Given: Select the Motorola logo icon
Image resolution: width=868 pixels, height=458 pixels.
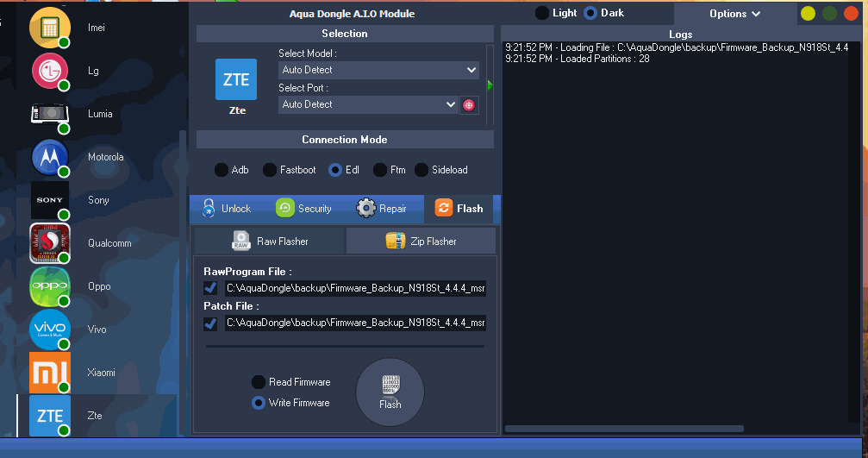Looking at the screenshot, I should [x=50, y=157].
